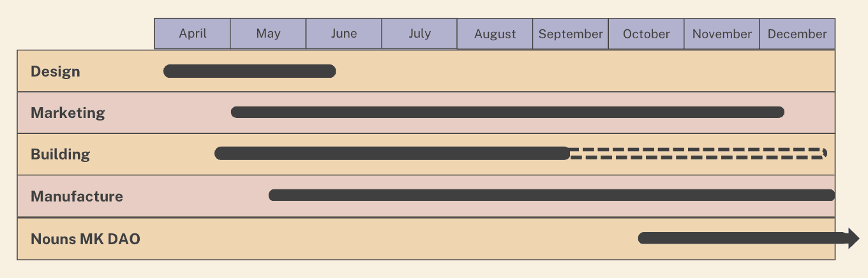The height and width of the screenshot is (278, 868).
Task: Select the November month header
Action: (x=722, y=34)
